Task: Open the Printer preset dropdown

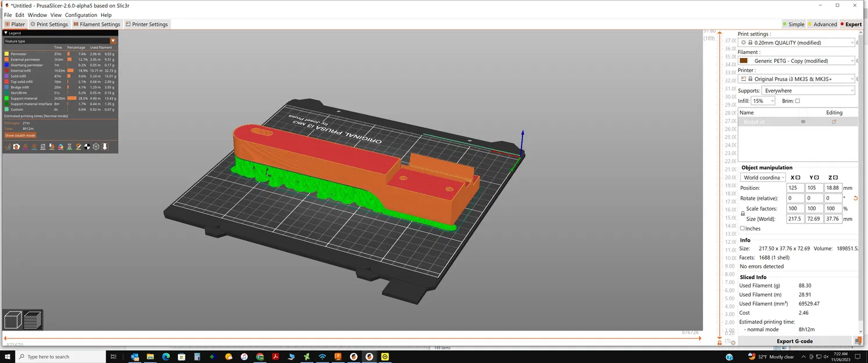Action: click(x=797, y=79)
